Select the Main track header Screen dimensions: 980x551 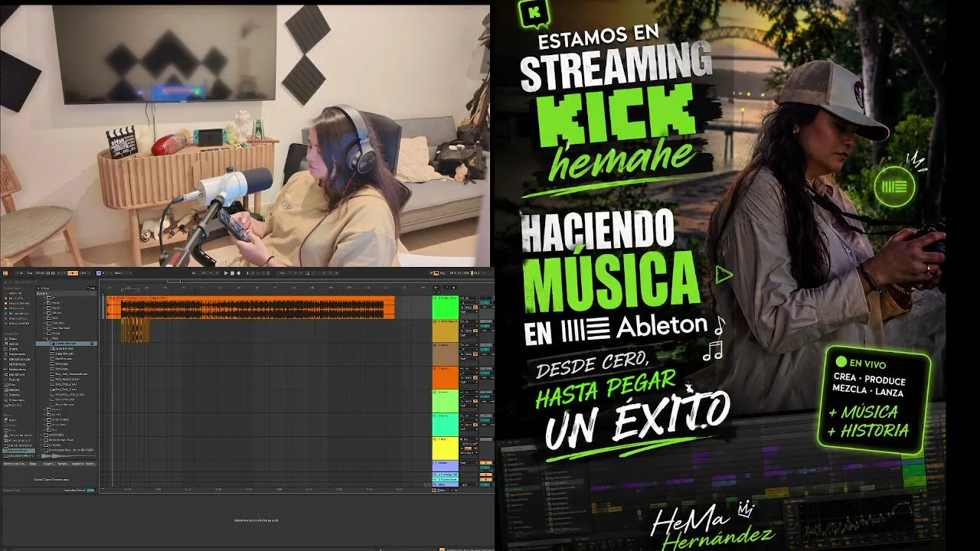(445, 486)
